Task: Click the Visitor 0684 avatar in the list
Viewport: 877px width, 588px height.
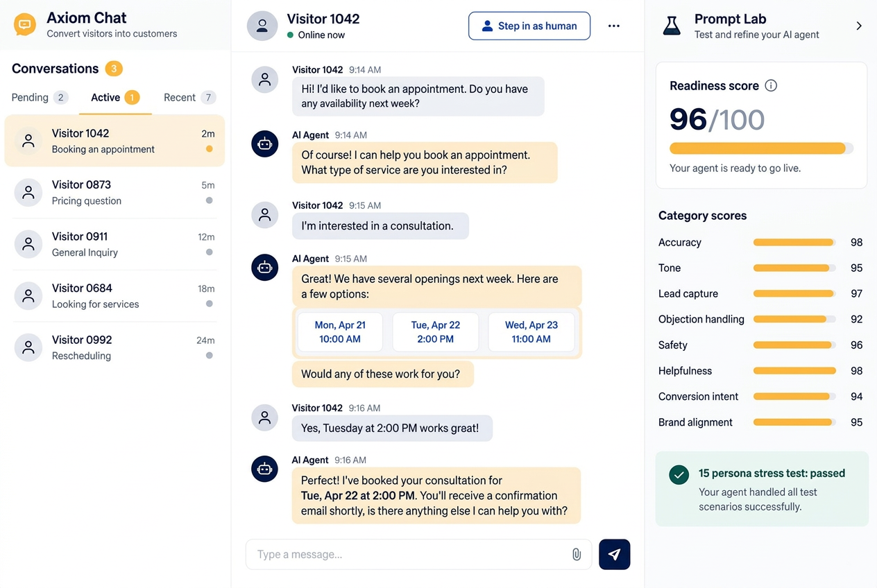Action: tap(28, 296)
